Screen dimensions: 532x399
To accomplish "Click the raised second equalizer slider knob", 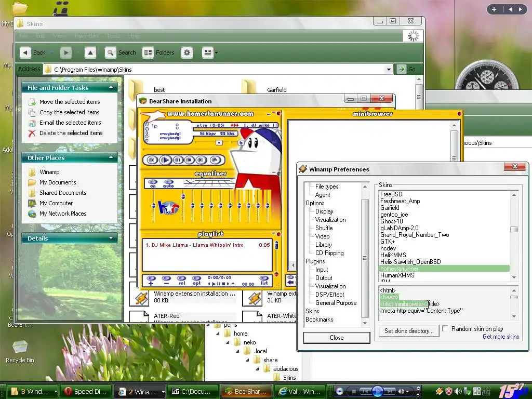I will [x=183, y=196].
